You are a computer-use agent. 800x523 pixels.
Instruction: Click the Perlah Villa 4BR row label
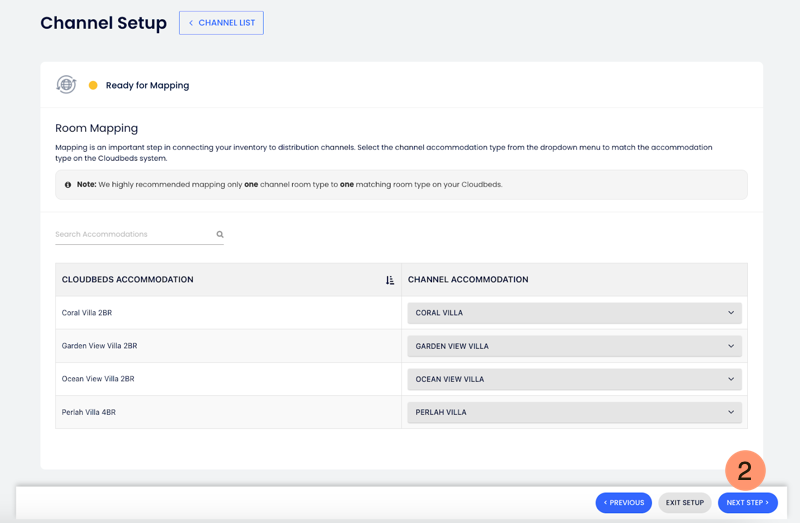click(89, 412)
